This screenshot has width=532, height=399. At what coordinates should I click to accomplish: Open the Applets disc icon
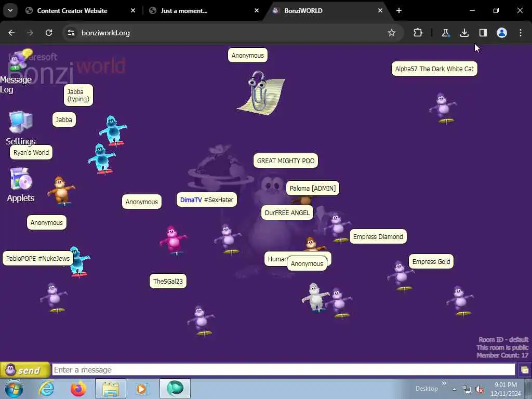click(21, 179)
